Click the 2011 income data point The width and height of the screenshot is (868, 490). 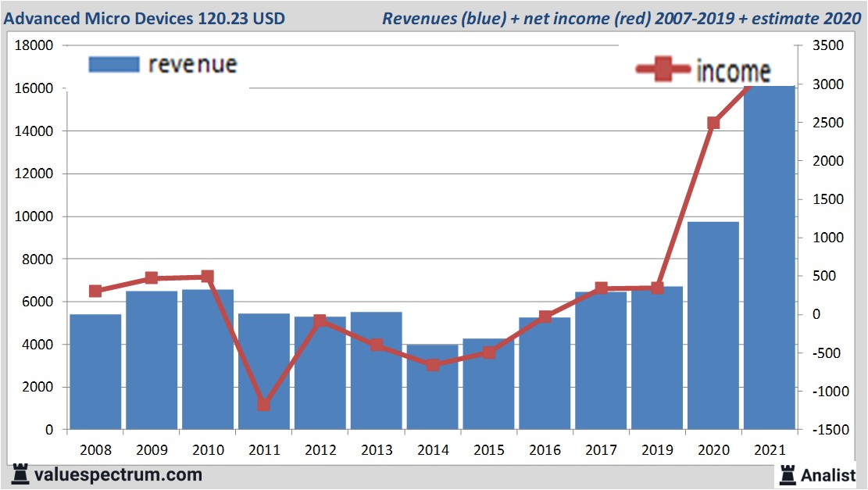click(x=263, y=404)
